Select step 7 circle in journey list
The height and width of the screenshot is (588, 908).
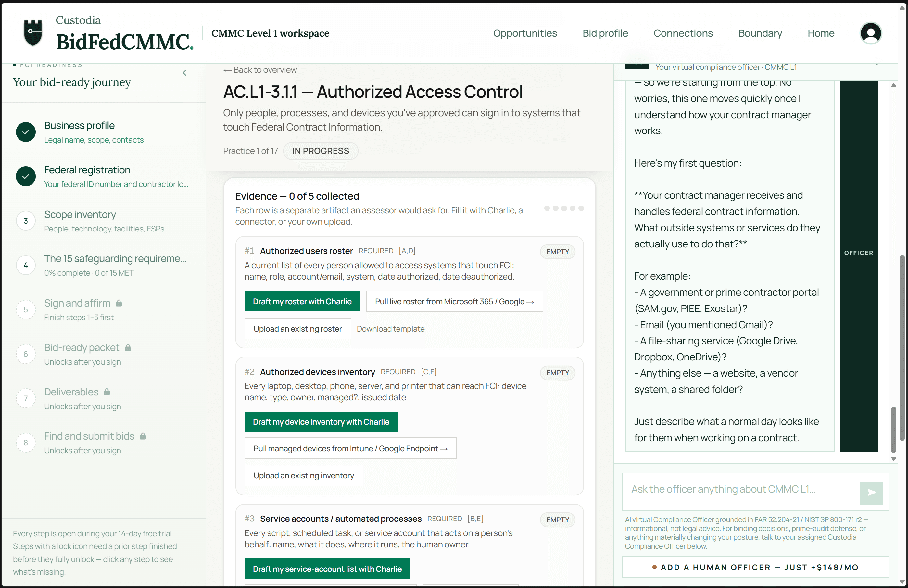click(26, 398)
